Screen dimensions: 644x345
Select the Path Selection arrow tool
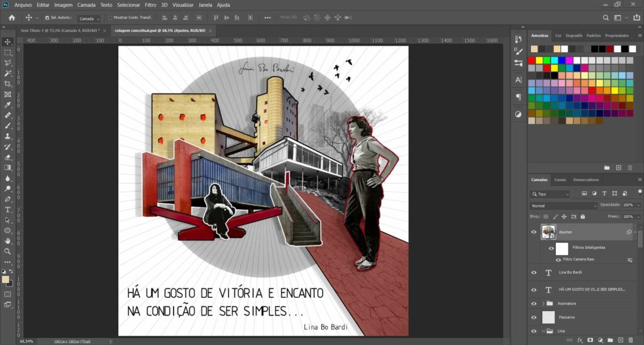point(8,220)
